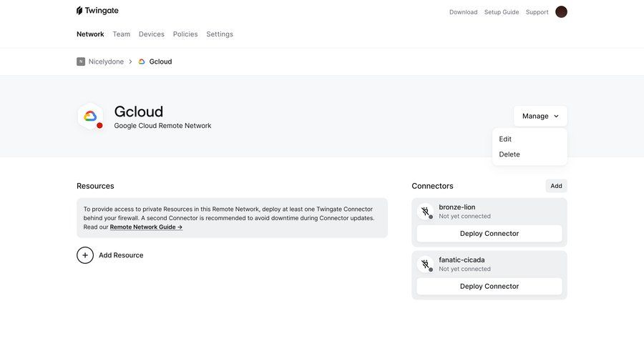Click the Twingate logo
The width and height of the screenshot is (644, 346).
pos(97,11)
